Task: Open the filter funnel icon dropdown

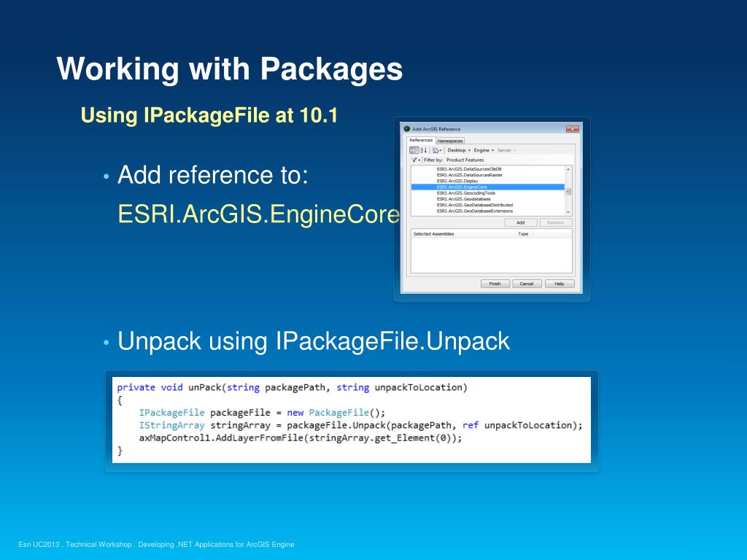Action: click(416, 160)
